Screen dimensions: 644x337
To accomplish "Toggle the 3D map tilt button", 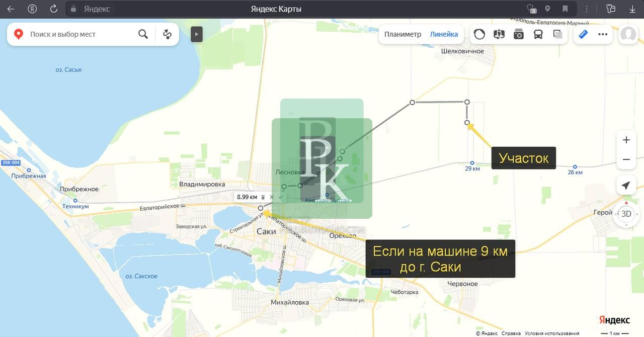I will pos(626,214).
